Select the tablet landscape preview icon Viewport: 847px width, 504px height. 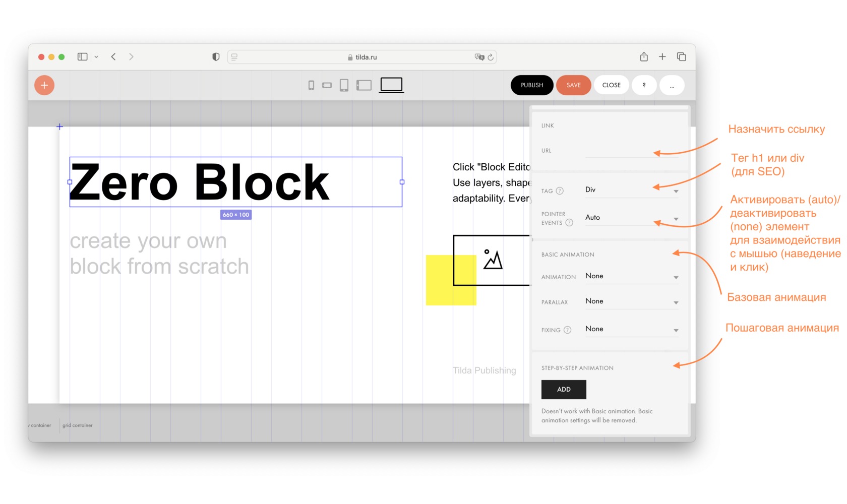pyautogui.click(x=364, y=85)
